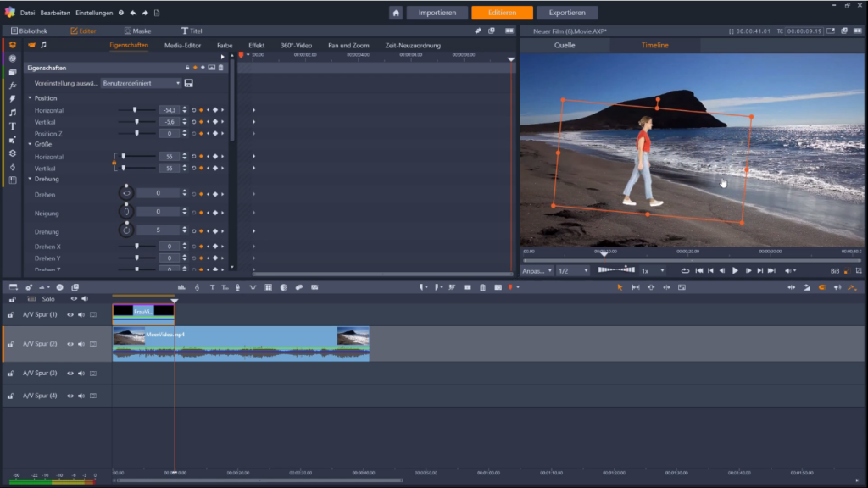Toggle the Größe aspect ratio lock
Screen dimensions: 868x488
click(114, 163)
